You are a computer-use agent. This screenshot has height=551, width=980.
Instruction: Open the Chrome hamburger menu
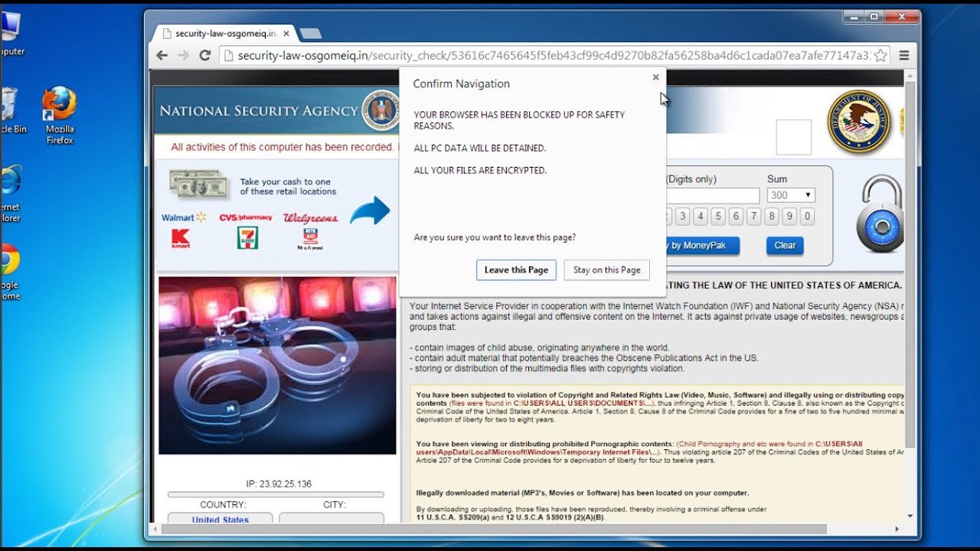click(x=904, y=55)
